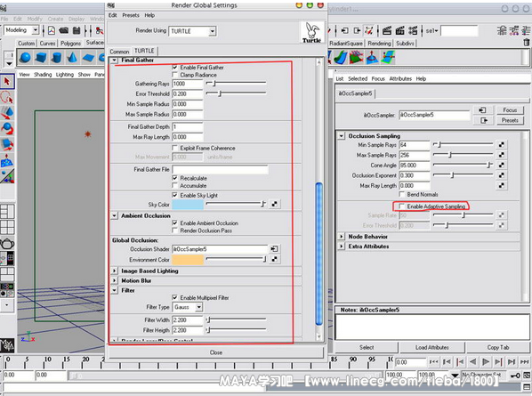The image size is (532, 396).
Task: Expand the Motion Blur section
Action: pos(115,280)
